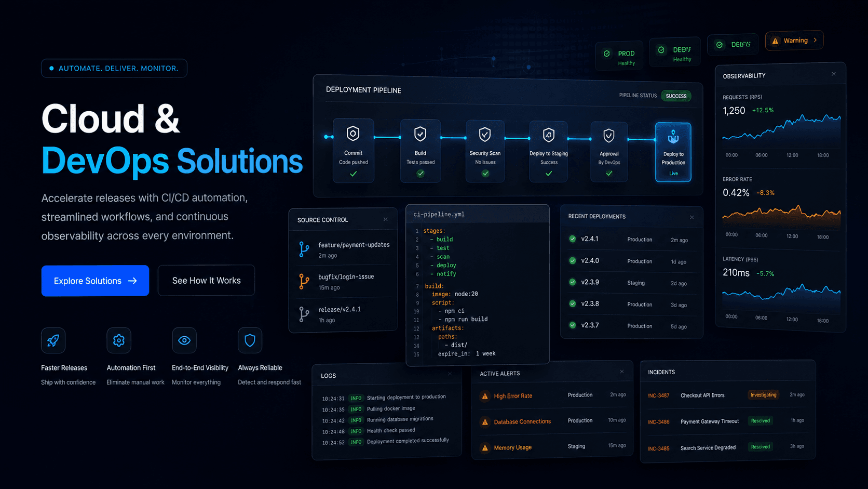The width and height of the screenshot is (868, 489).
Task: Click the End-to-End Visibility eye icon
Action: (184, 340)
